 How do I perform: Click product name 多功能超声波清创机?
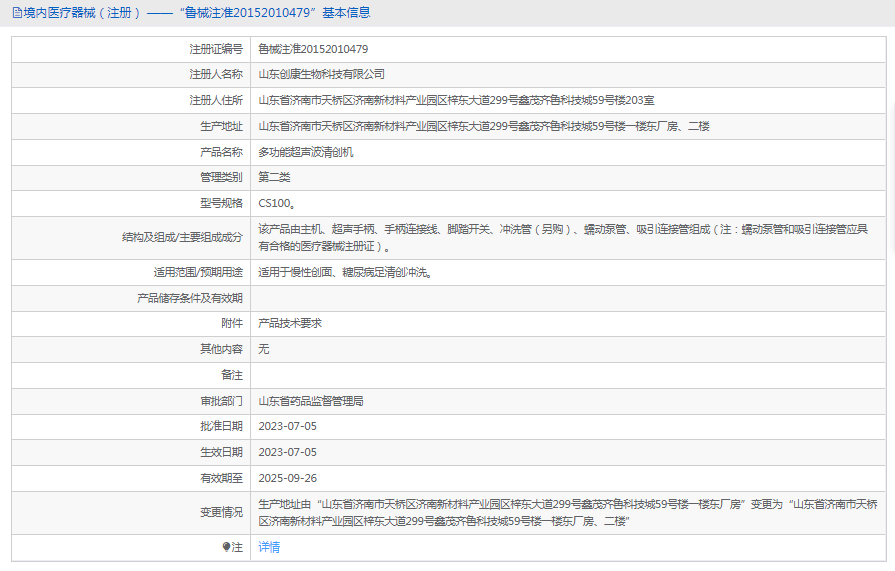click(x=305, y=152)
